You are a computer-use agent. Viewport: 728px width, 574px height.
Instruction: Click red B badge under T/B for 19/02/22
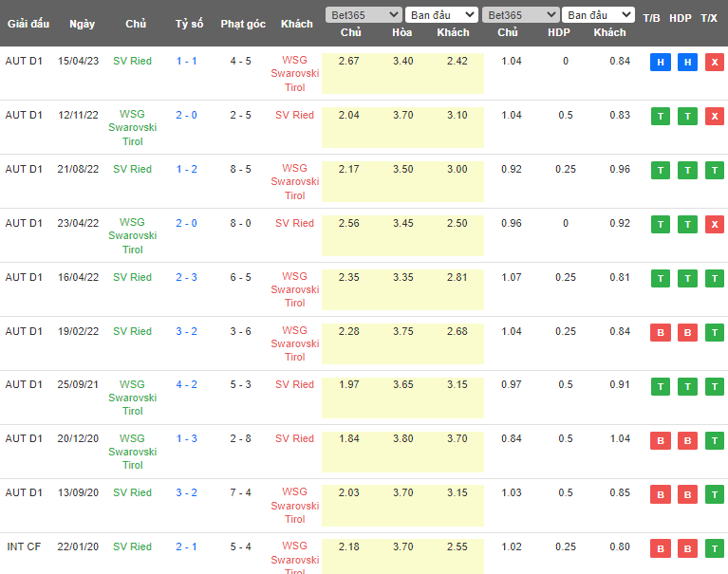pos(660,333)
